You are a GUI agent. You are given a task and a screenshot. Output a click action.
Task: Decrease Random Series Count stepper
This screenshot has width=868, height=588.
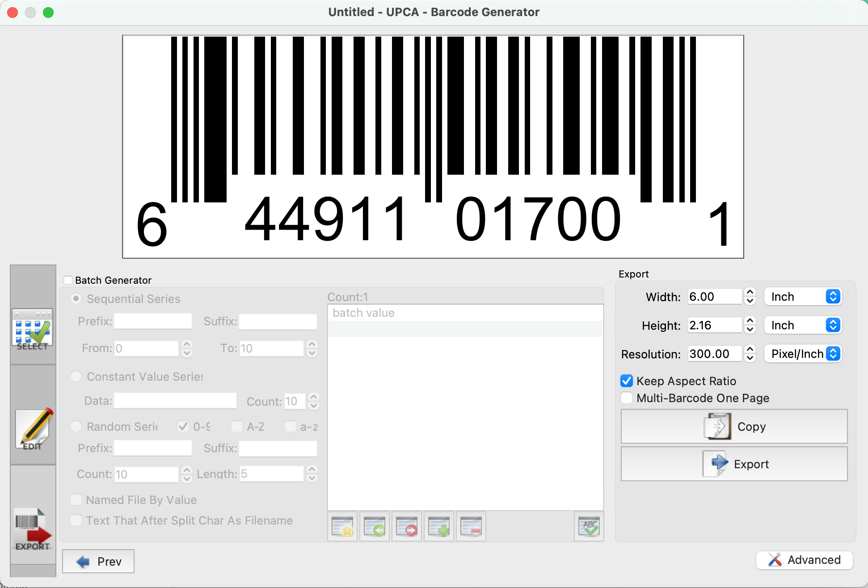pos(187,479)
